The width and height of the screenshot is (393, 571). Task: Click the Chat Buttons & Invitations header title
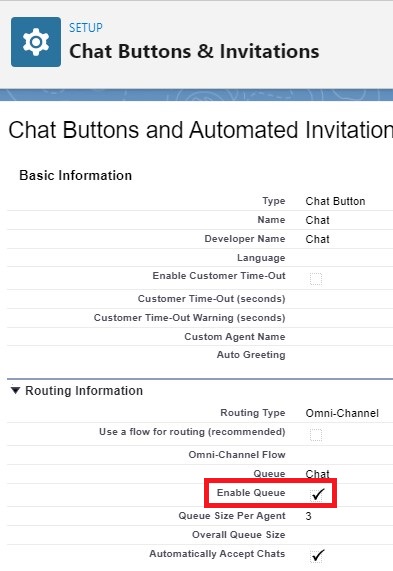[x=194, y=51]
